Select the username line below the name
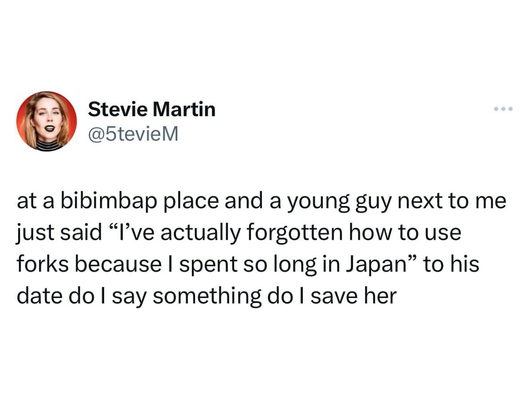This screenshot has height=411, width=532. pos(133,132)
